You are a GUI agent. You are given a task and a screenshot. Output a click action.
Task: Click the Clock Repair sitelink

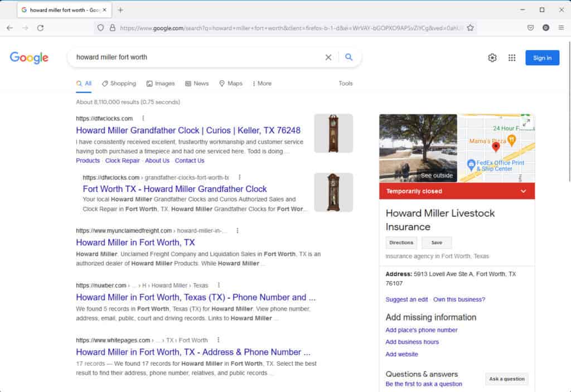122,161
